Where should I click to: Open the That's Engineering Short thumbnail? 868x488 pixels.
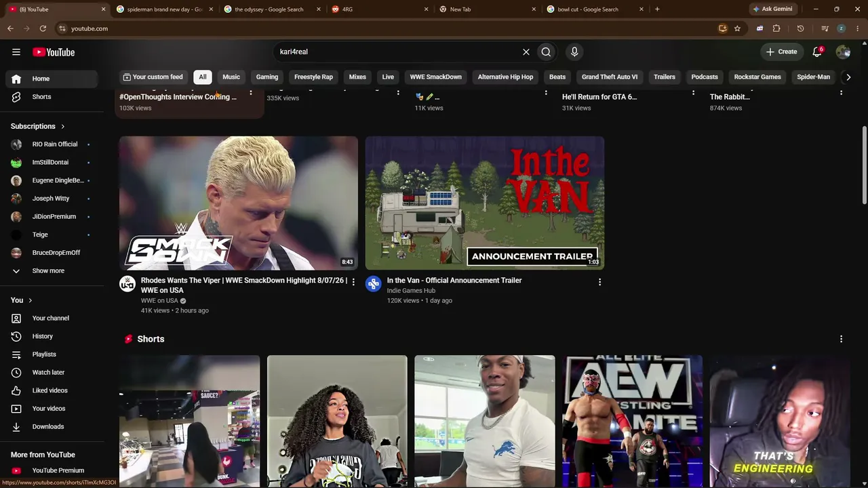coord(780,422)
